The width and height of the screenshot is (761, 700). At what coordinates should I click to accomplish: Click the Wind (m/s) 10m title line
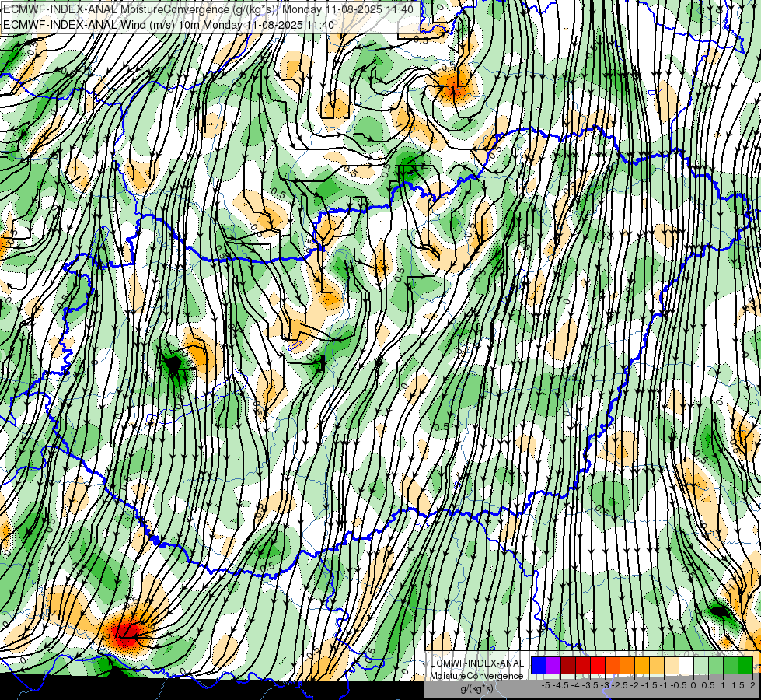click(x=169, y=25)
